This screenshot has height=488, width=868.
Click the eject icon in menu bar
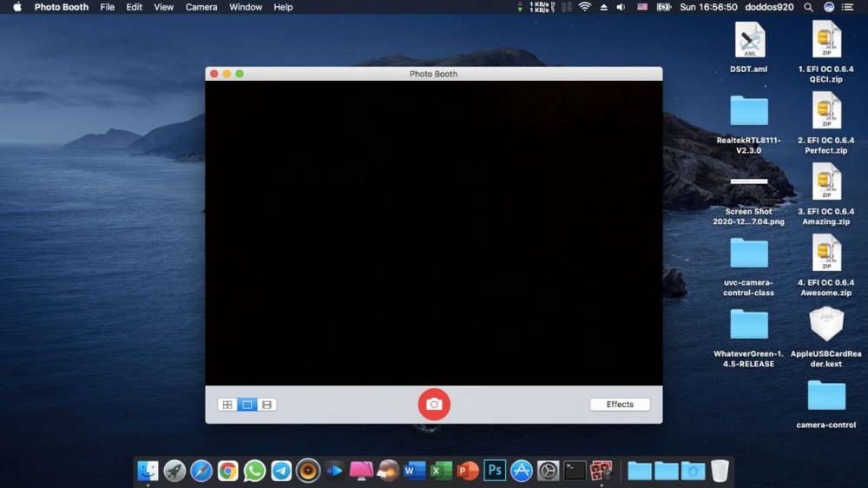[604, 7]
